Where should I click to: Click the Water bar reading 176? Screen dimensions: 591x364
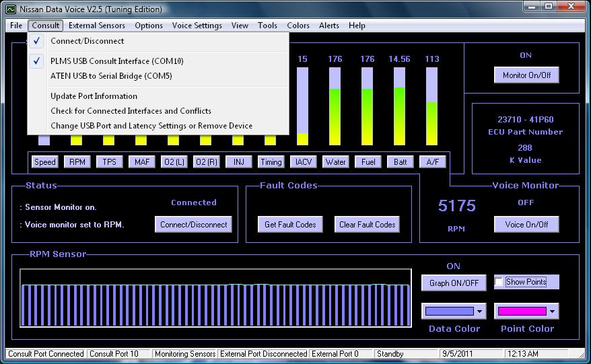[335, 106]
